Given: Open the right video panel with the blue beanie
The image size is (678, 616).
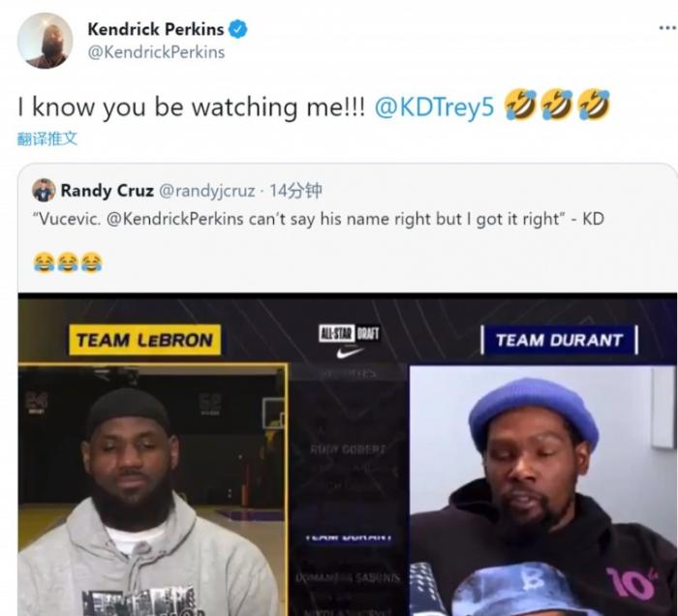Looking at the screenshot, I should click(x=543, y=491).
